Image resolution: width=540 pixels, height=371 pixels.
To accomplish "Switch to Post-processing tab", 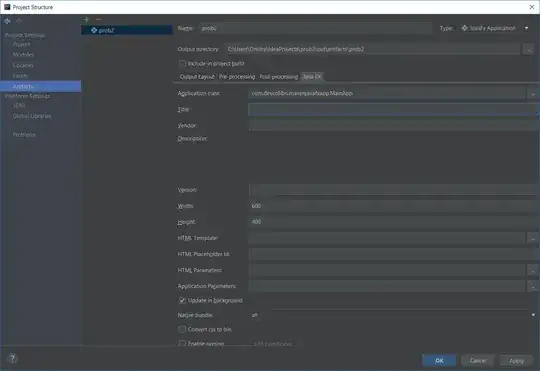I will point(279,77).
